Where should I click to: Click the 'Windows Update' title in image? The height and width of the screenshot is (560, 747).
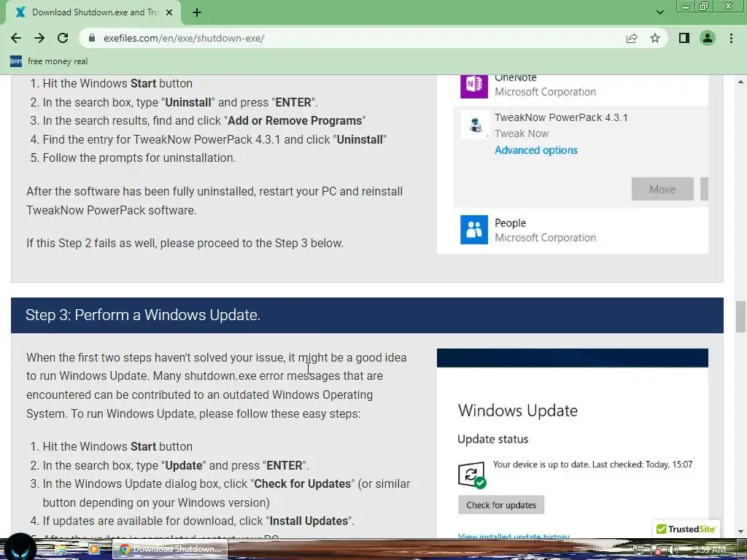[x=518, y=411]
